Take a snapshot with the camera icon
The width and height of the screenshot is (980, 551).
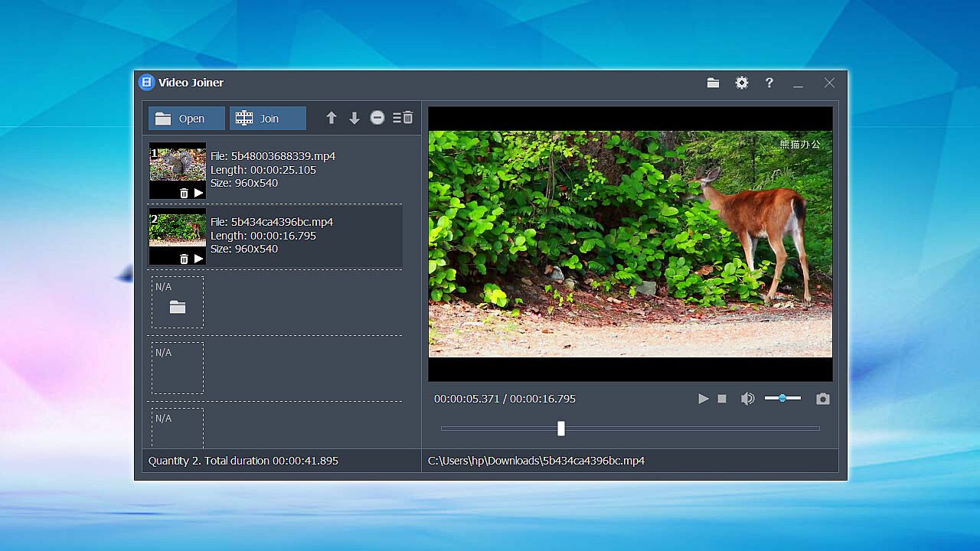pos(822,399)
